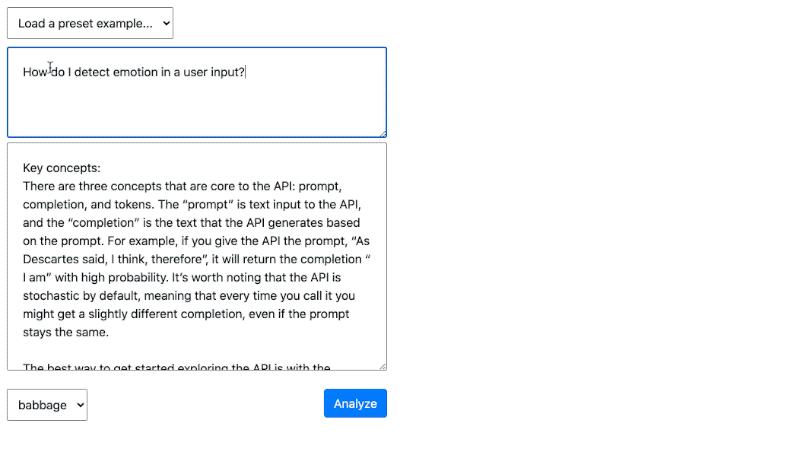Click the word "stochastic" in the context
This screenshot has width=800, height=455.
pyautogui.click(x=57, y=296)
